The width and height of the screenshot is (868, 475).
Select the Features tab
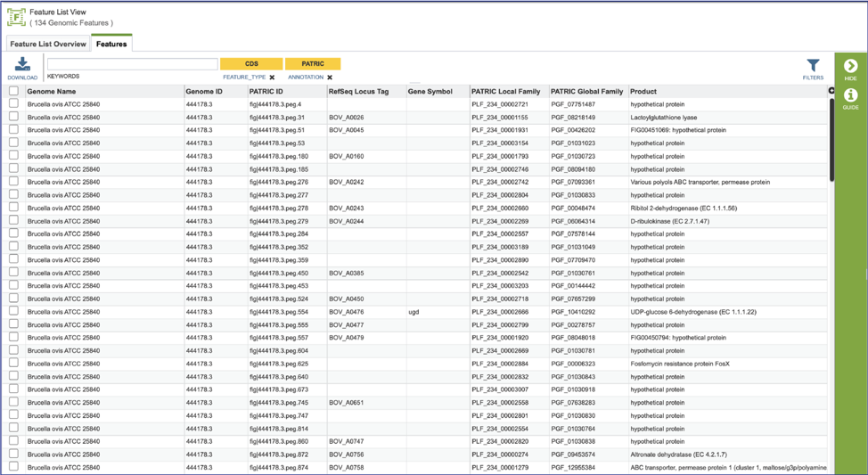point(111,44)
